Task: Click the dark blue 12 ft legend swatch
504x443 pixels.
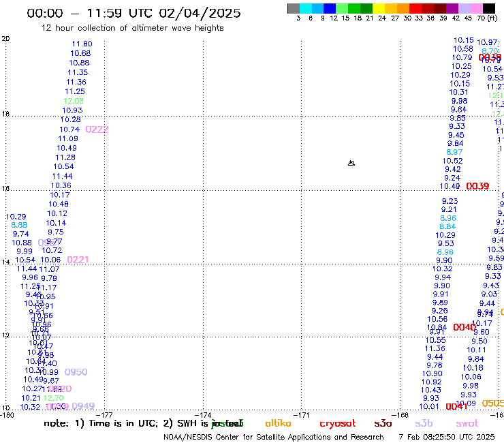Action: [330, 8]
